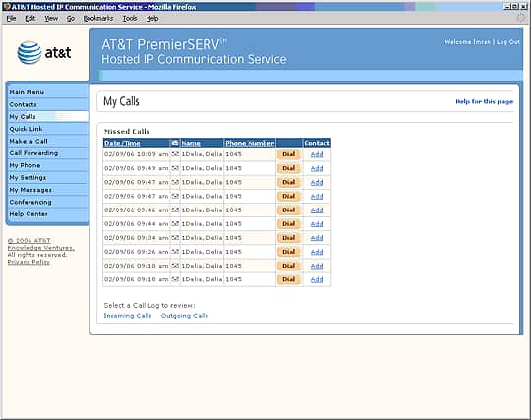Dial the 10:09 am missed call
This screenshot has width=531, height=420.
tap(289, 154)
